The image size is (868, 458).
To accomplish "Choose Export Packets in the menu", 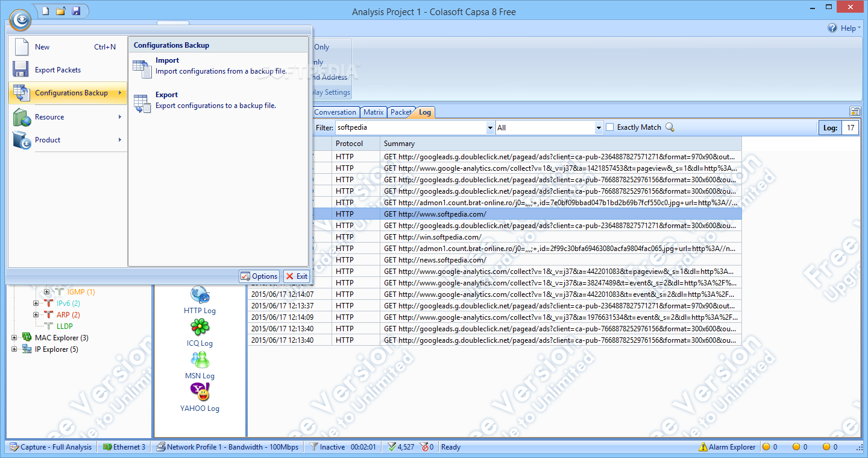I will point(68,70).
